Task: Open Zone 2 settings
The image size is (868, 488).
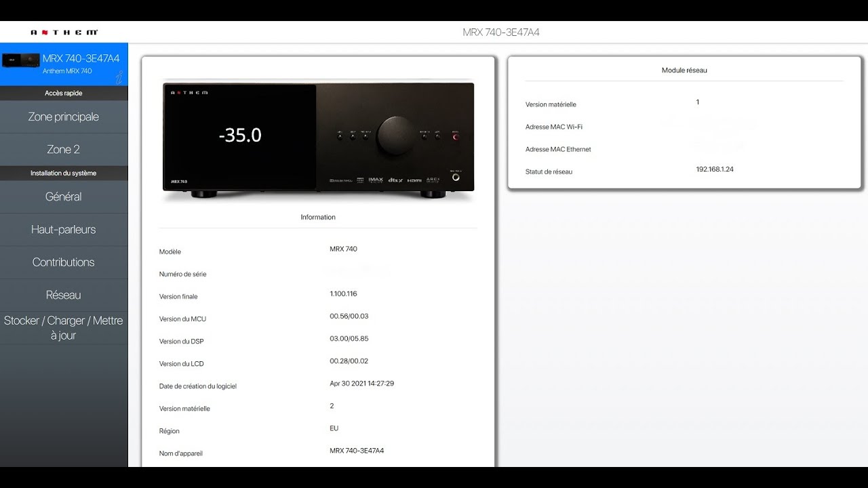Action: click(x=64, y=149)
